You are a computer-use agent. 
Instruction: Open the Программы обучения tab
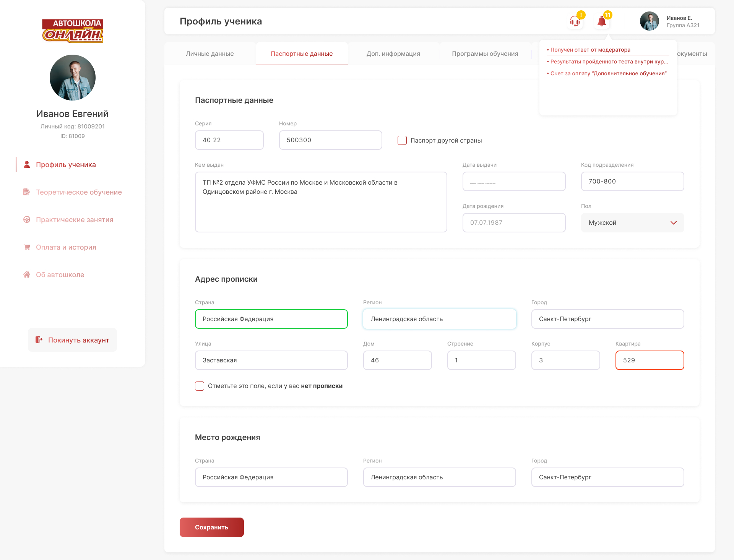click(485, 54)
